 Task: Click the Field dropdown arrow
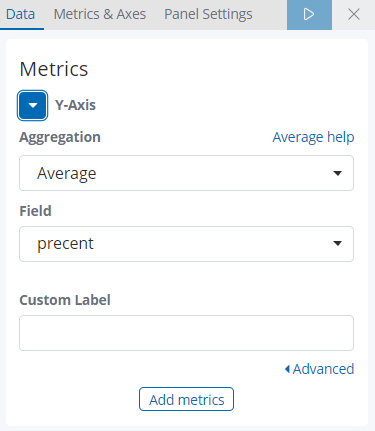[x=337, y=243]
